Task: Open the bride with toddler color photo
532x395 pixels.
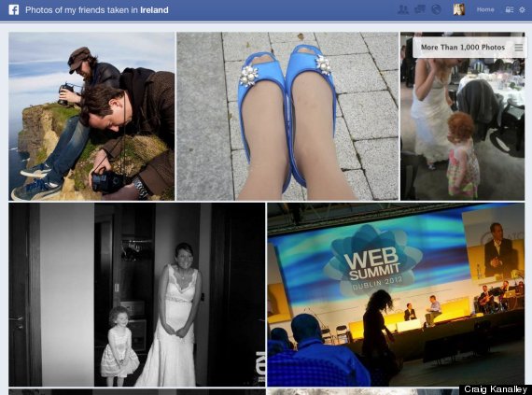Action: (x=462, y=116)
